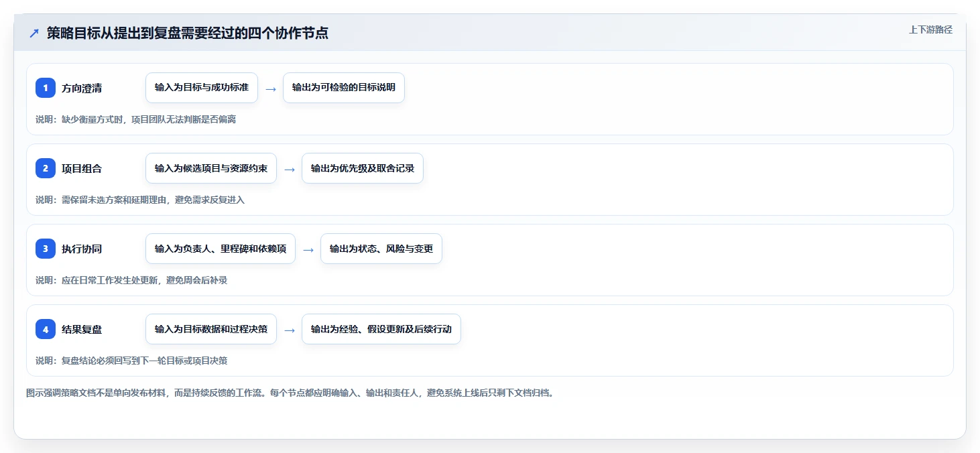Click step number badge 2
Image resolution: width=980 pixels, height=453 pixels.
[46, 168]
